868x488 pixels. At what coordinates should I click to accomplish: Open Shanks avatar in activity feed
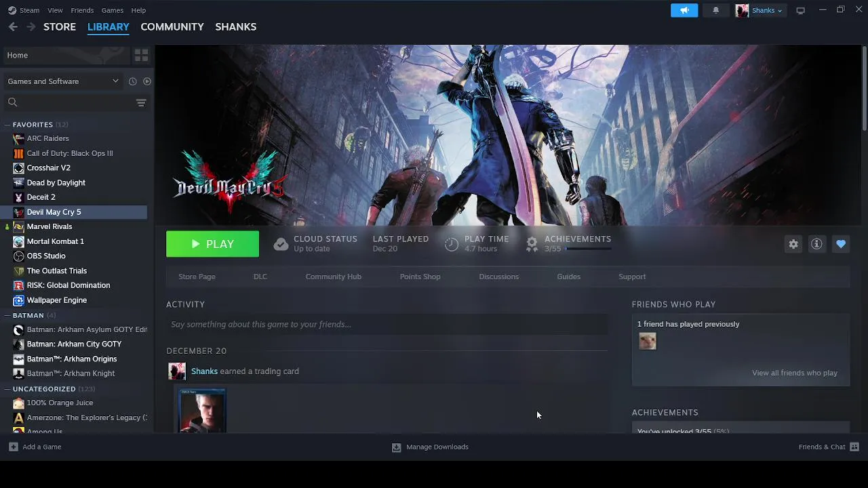tap(177, 371)
